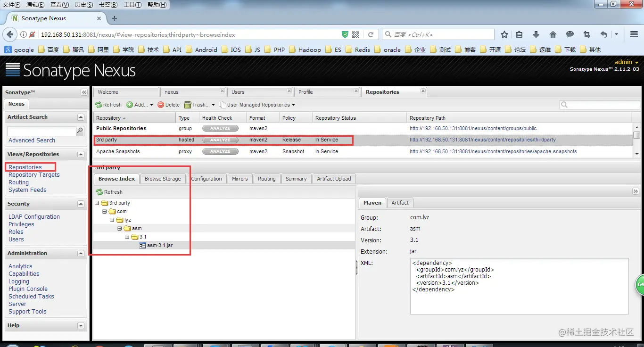
Task: Open the hamburger menu in Firefox
Action: click(634, 34)
